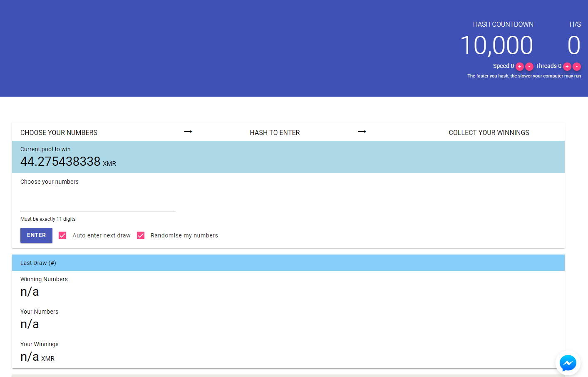The height and width of the screenshot is (377, 588).
Task: Select the COLLECT YOUR WINNINGS step
Action: 489,132
